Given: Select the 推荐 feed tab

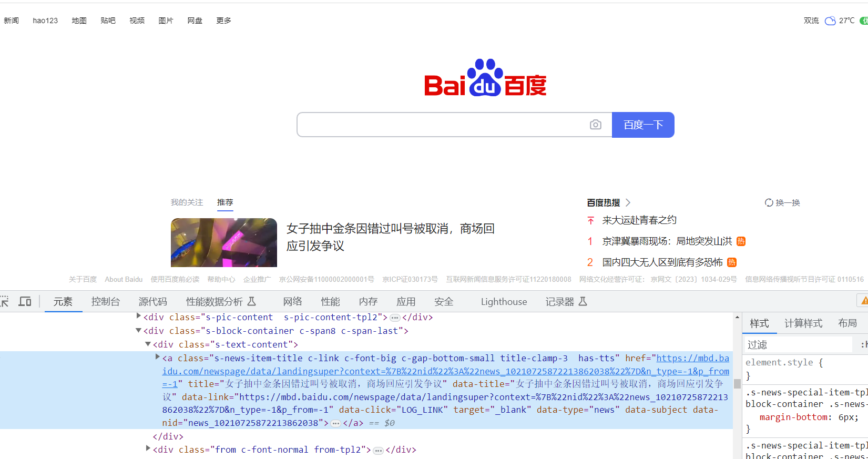Looking at the screenshot, I should pos(225,202).
